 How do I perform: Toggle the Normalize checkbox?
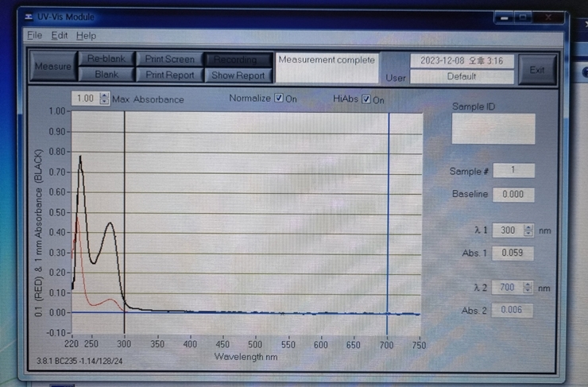coord(279,99)
